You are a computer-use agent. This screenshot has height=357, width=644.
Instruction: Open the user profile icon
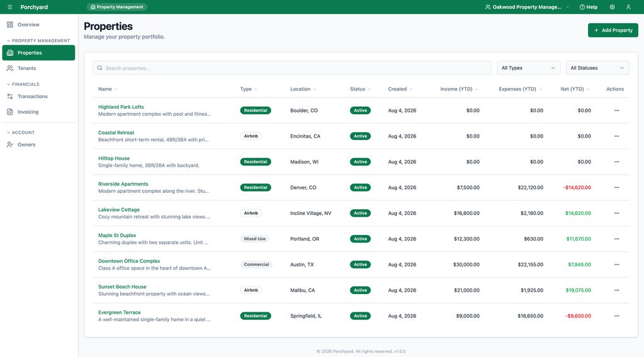pyautogui.click(x=628, y=7)
